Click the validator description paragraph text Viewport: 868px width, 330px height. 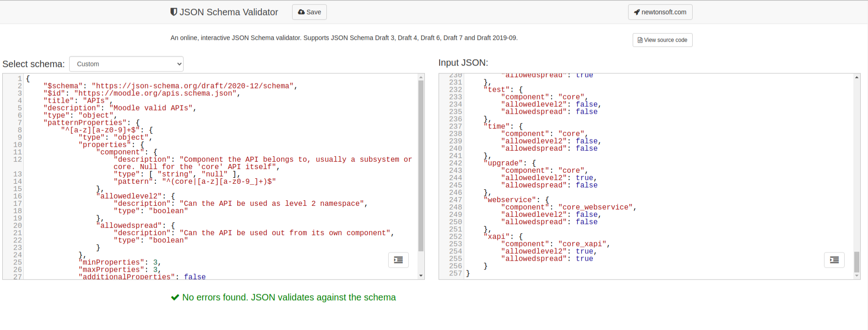point(344,38)
